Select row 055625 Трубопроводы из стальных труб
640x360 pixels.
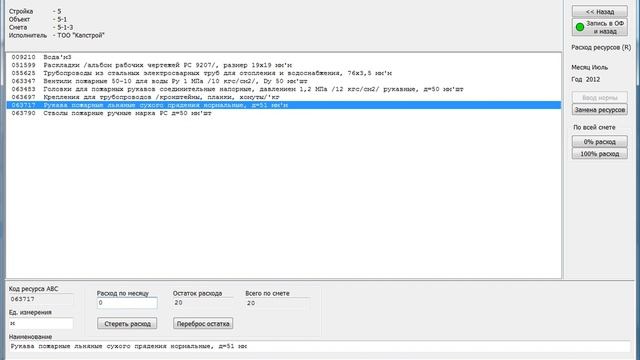pyautogui.click(x=284, y=73)
